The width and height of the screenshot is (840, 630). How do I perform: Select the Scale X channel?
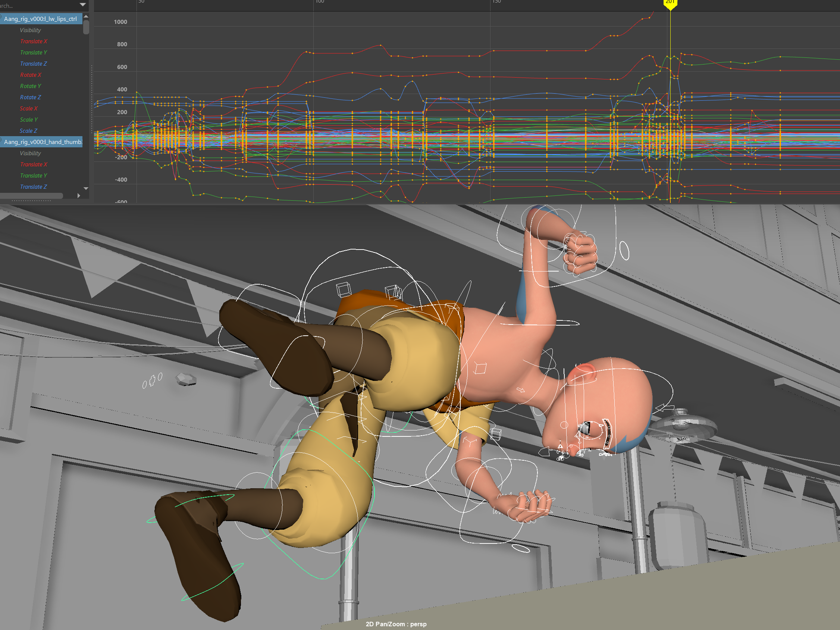pyautogui.click(x=29, y=108)
